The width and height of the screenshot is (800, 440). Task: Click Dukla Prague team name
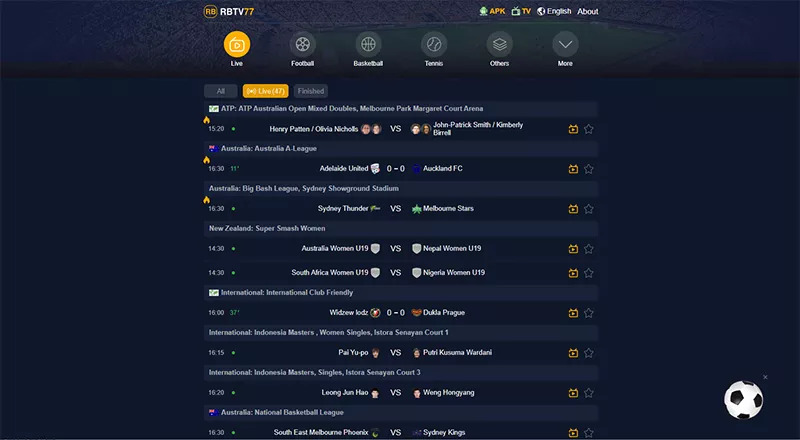[444, 312]
